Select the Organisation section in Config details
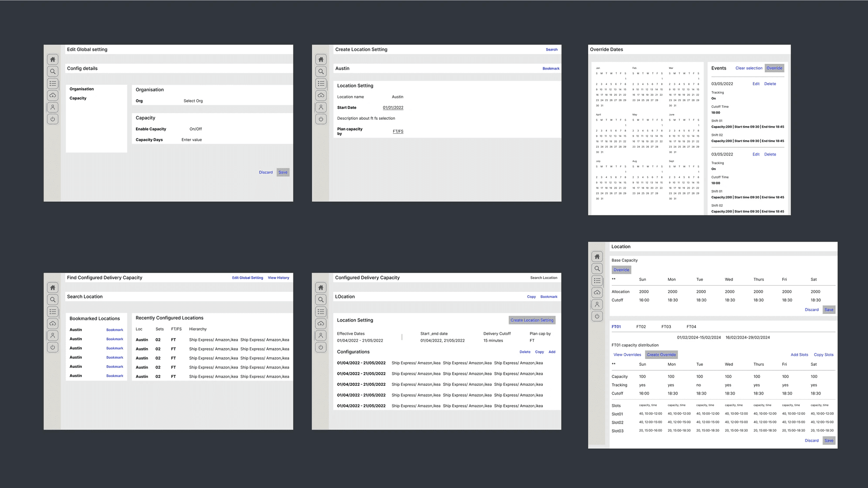The height and width of the screenshot is (488, 868). [82, 89]
